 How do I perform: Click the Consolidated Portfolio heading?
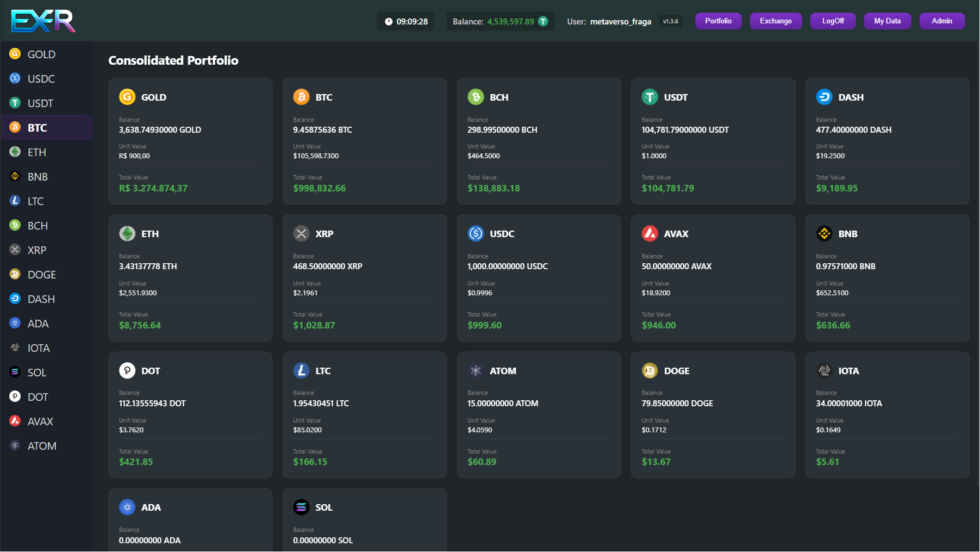tap(173, 60)
